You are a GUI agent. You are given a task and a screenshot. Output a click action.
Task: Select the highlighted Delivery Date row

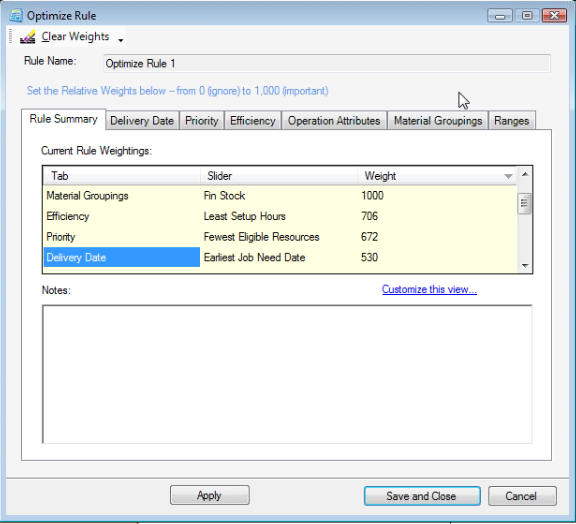point(280,257)
